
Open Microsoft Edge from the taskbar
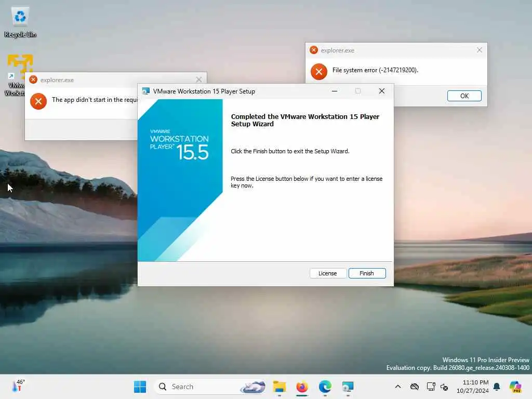(x=325, y=387)
